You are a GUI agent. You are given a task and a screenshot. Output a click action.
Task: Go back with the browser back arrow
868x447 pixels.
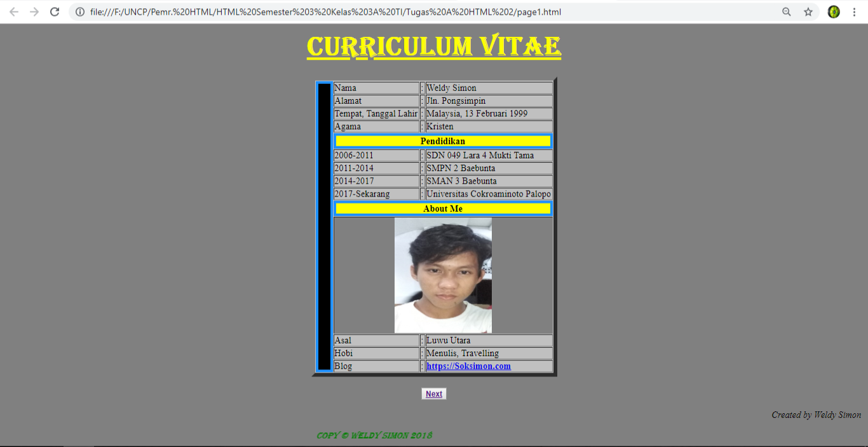pos(13,12)
